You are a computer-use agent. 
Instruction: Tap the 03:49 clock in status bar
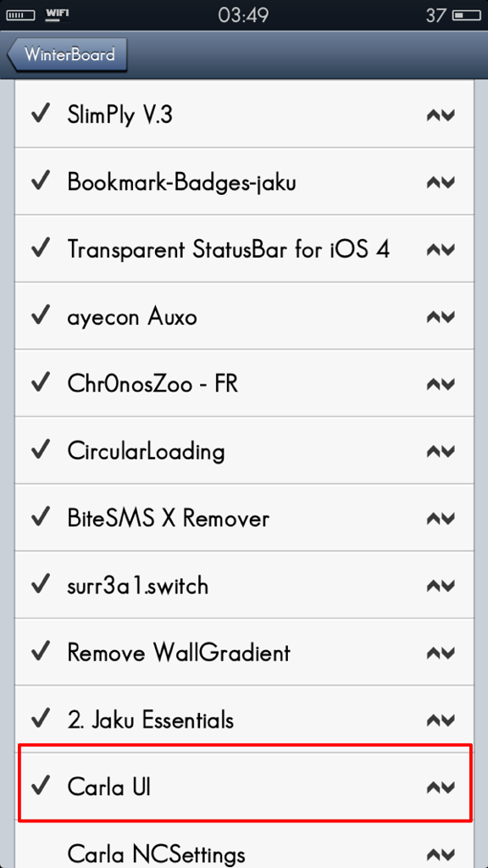243,15
